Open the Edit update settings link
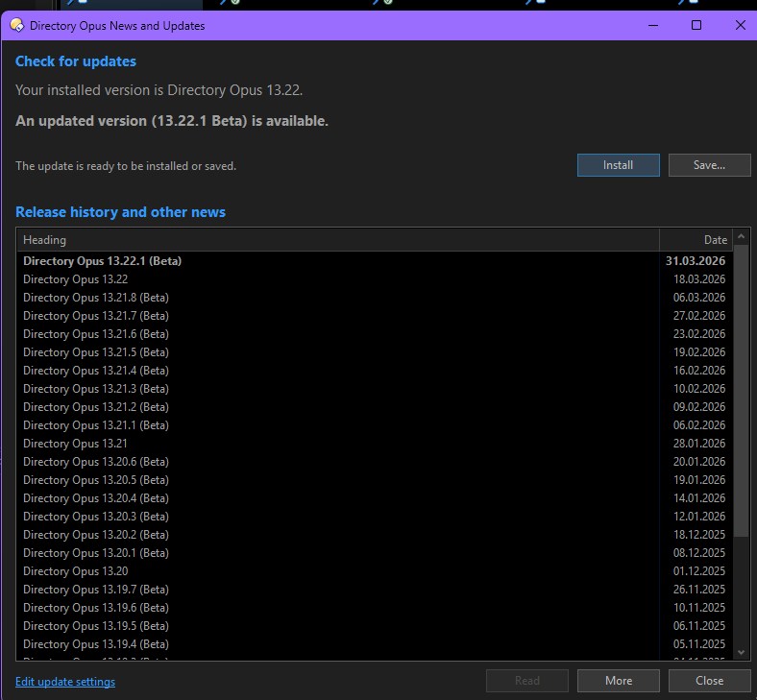The image size is (757, 700). (65, 682)
